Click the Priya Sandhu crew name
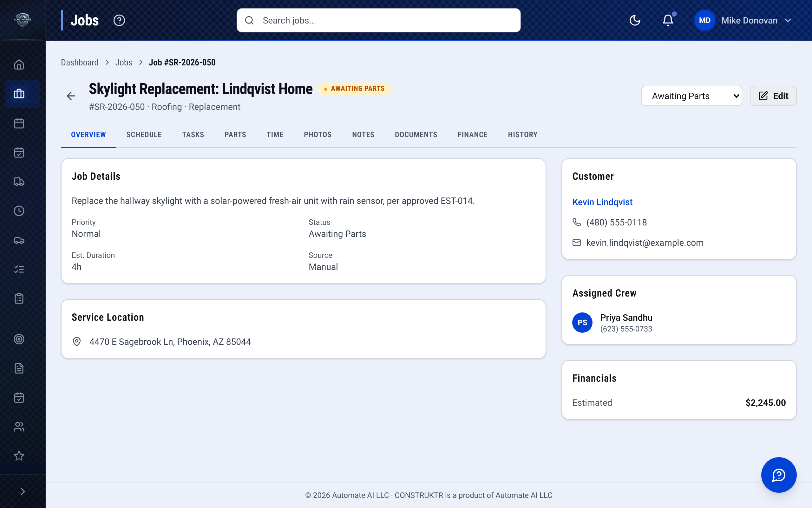The width and height of the screenshot is (812, 508). (626, 317)
